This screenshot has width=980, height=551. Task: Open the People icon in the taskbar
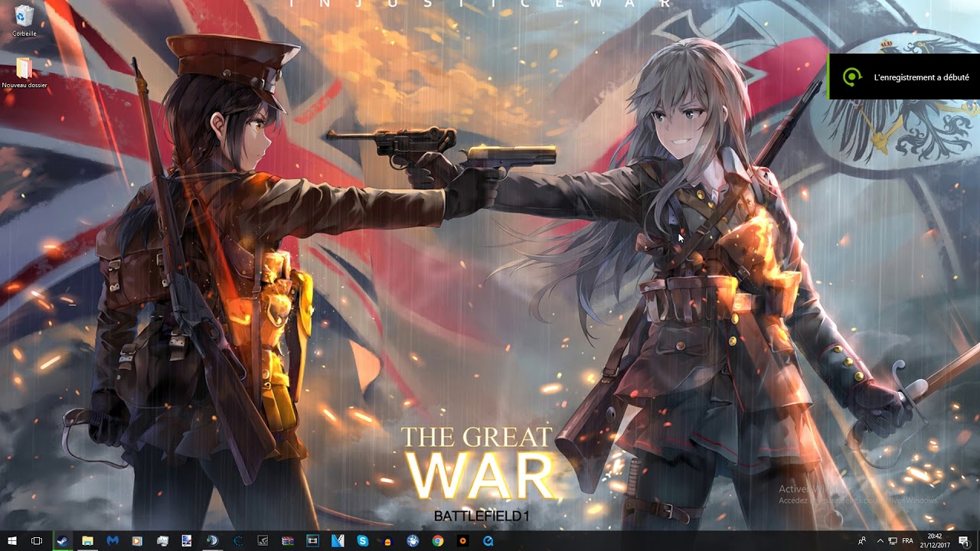(x=862, y=540)
